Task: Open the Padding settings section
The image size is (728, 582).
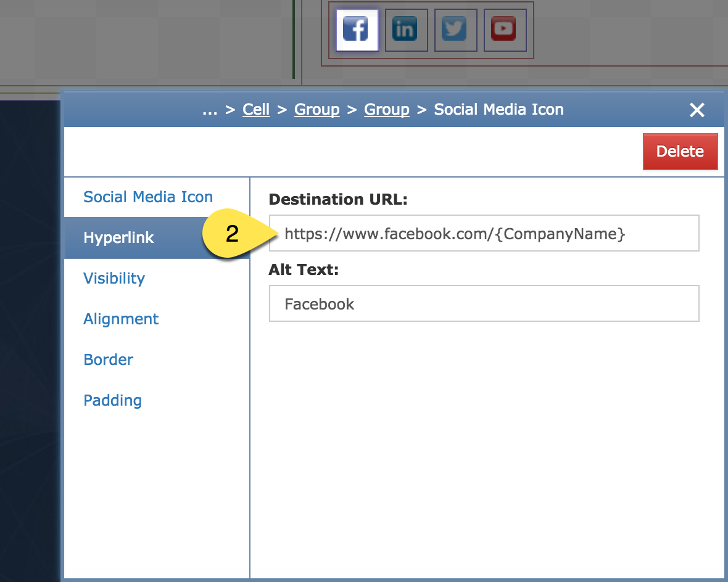Action: (112, 400)
